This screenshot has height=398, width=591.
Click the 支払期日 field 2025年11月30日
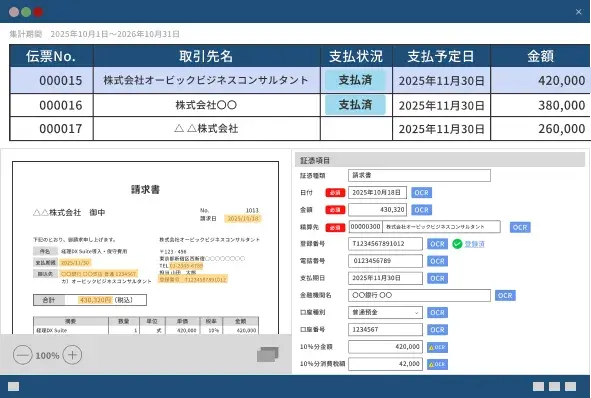385,279
